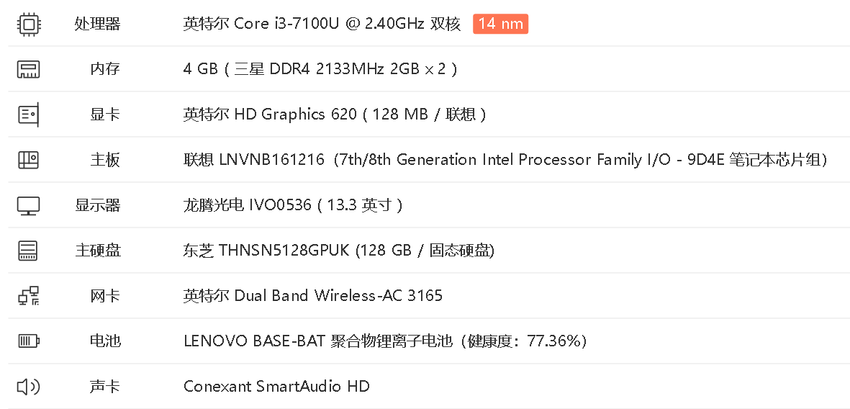Screen dimensions: 850x409
Task: Click the 4 GB DDR4 memory details
Action: tap(320, 69)
